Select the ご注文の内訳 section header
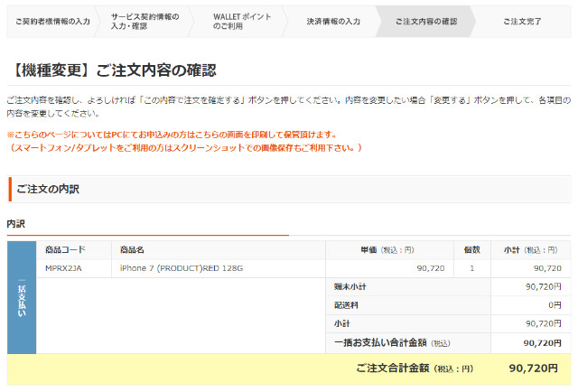The image size is (578, 392). click(289, 189)
